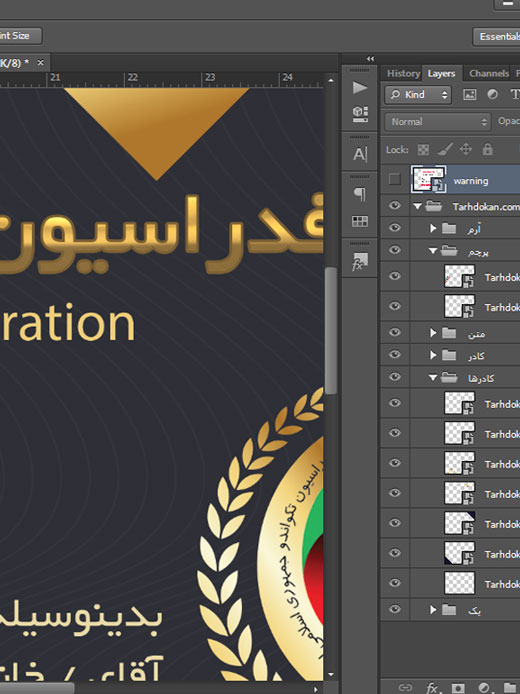
Task: Lock transparent pixels checkerboard icon
Action: click(x=423, y=150)
